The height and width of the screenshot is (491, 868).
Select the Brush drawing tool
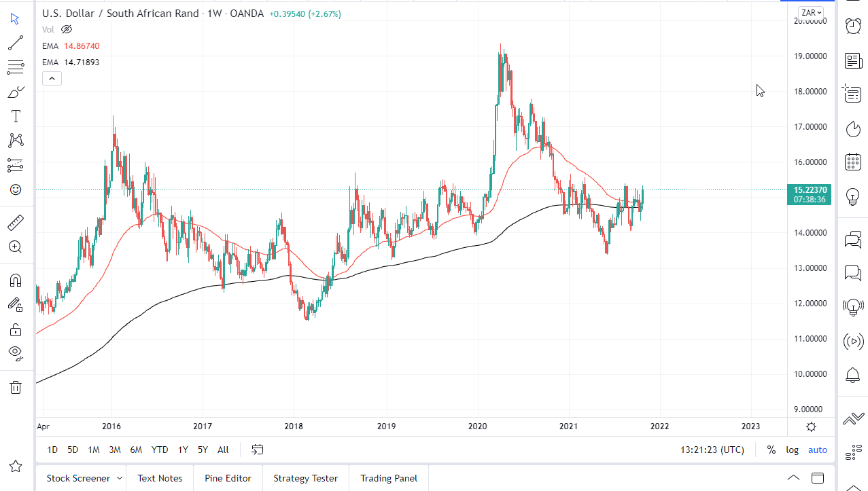15,92
